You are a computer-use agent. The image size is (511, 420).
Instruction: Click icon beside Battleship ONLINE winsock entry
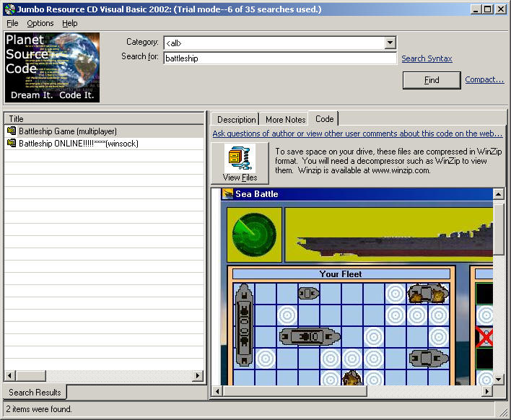(12, 143)
